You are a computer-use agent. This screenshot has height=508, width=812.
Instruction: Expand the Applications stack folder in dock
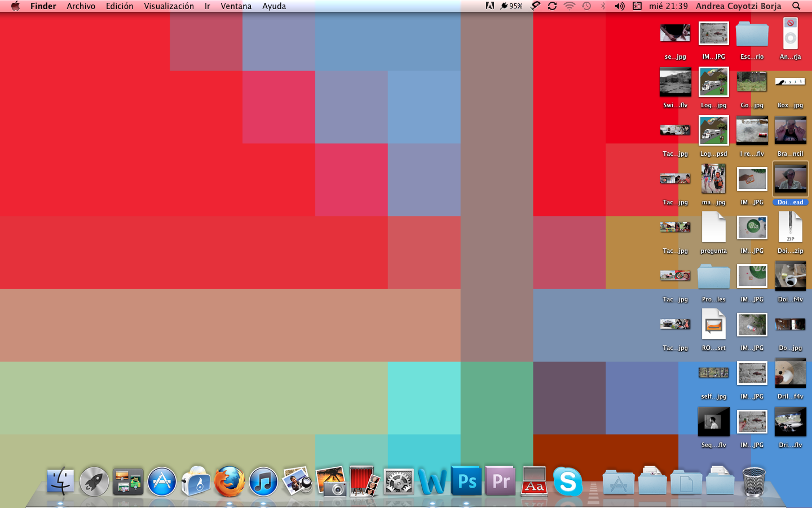(619, 483)
